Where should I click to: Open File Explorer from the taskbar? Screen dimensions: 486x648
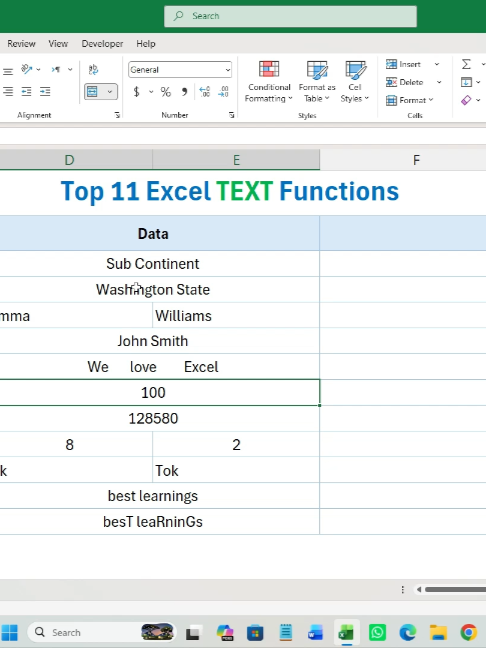(x=438, y=632)
